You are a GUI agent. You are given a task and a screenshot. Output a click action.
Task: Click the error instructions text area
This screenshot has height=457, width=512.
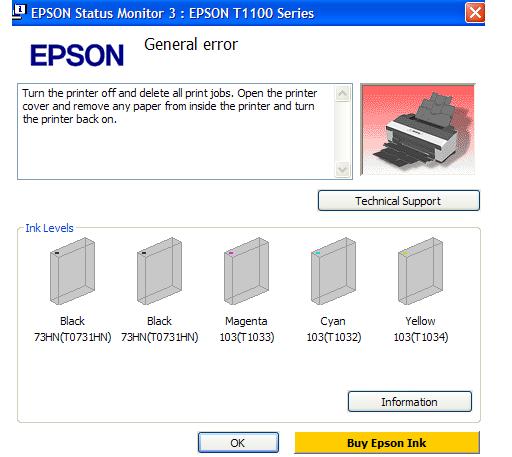(x=176, y=131)
